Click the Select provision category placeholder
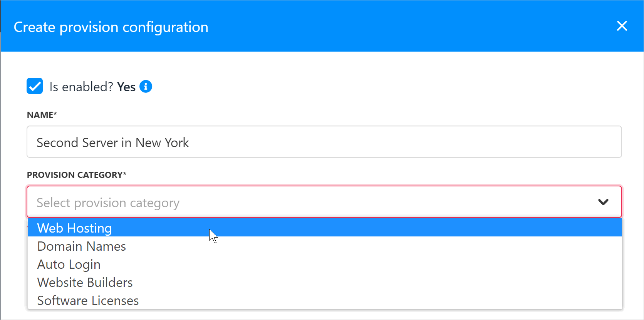 click(x=108, y=203)
